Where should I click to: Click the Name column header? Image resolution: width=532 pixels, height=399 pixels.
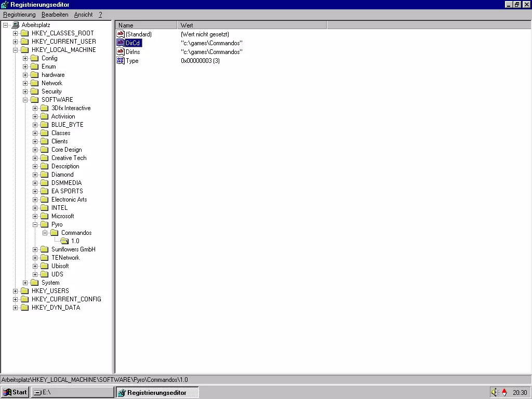pyautogui.click(x=146, y=25)
